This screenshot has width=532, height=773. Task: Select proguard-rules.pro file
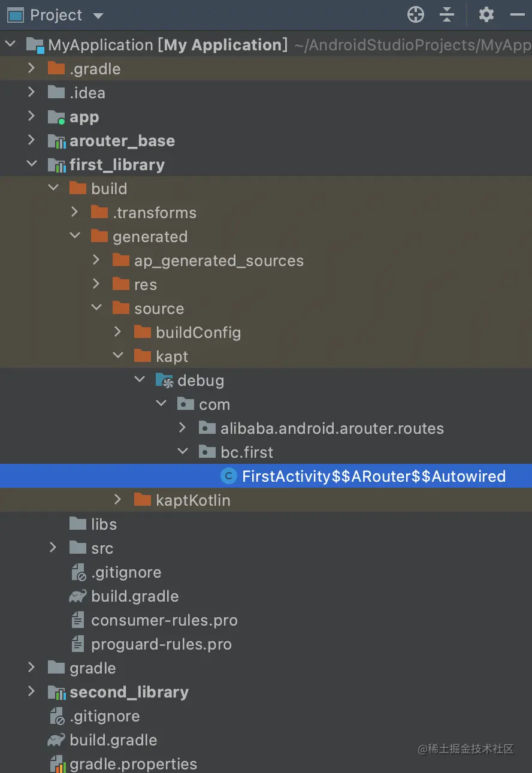click(161, 644)
